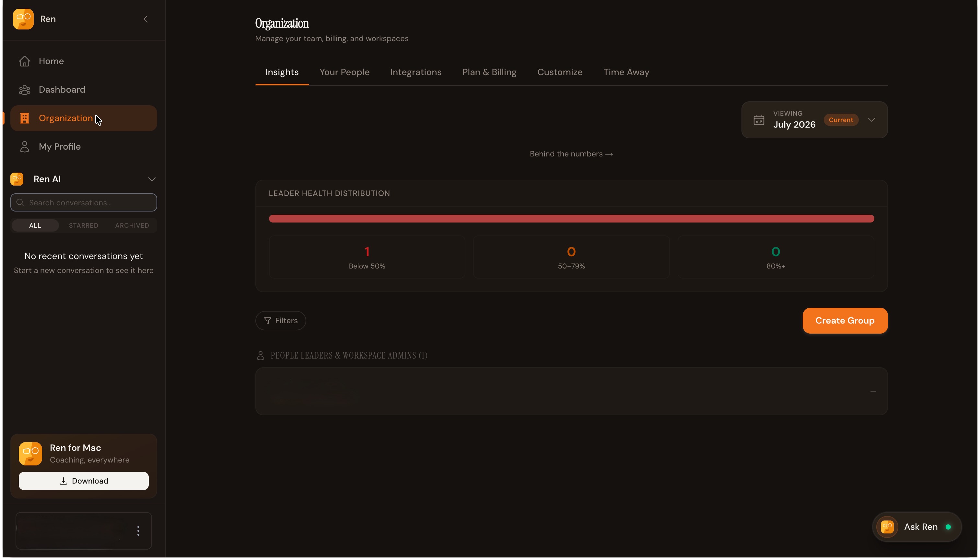The width and height of the screenshot is (980, 560).
Task: Click the green status dot on Ask Ren
Action: point(949,527)
